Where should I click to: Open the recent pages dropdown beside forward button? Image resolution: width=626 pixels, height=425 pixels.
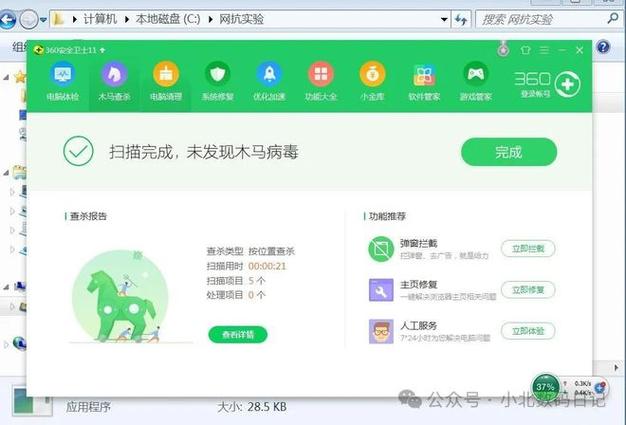[43, 19]
